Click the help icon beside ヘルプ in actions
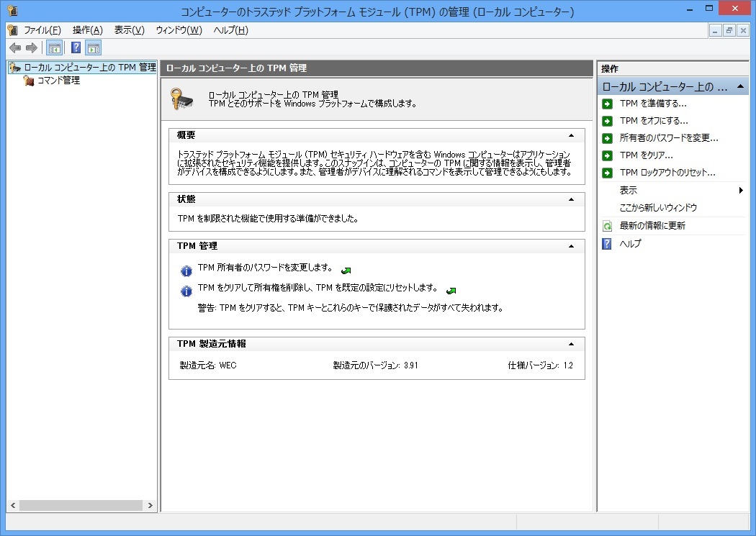This screenshot has width=756, height=536. (x=607, y=244)
